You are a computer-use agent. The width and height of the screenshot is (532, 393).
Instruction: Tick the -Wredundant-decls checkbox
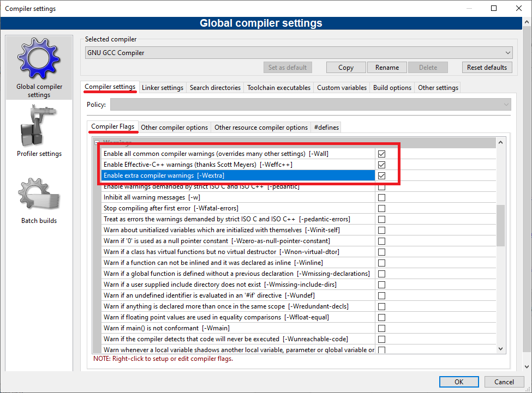[381, 307]
